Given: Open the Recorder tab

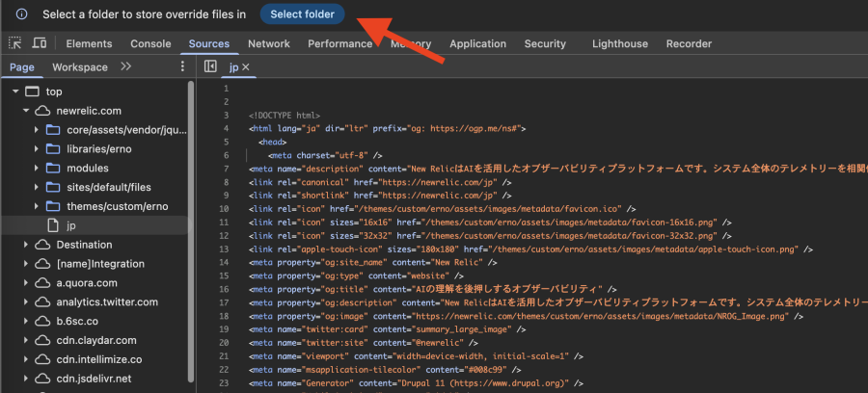Looking at the screenshot, I should [x=690, y=43].
